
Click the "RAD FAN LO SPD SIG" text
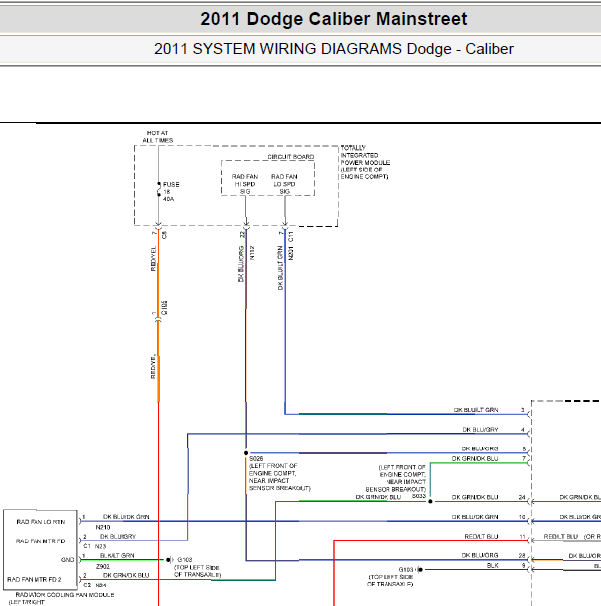tap(284, 184)
